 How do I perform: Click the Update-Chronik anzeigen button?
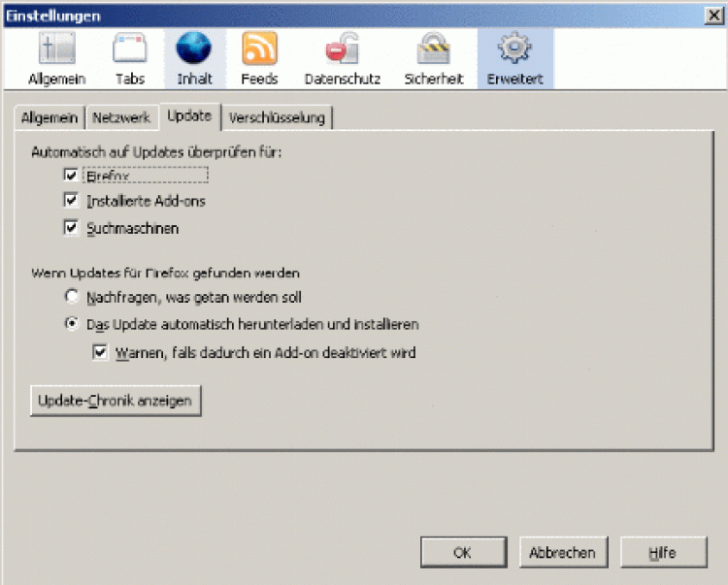click(116, 401)
